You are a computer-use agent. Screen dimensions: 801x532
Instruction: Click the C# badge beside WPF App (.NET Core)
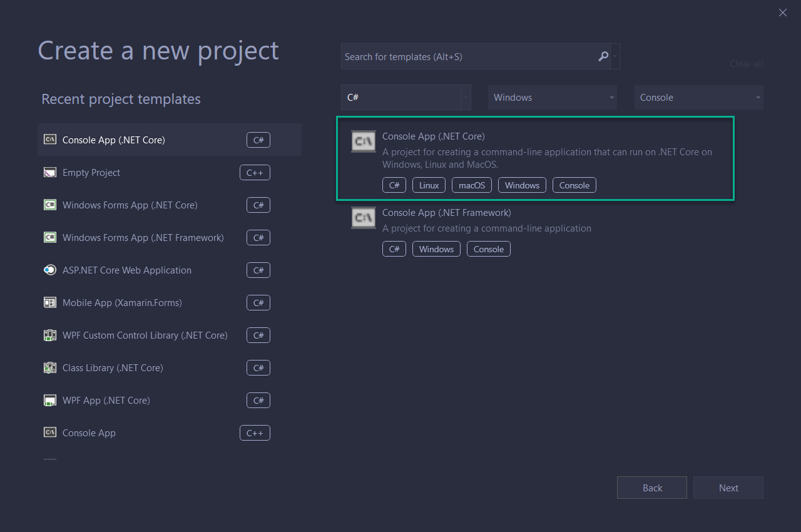point(258,400)
